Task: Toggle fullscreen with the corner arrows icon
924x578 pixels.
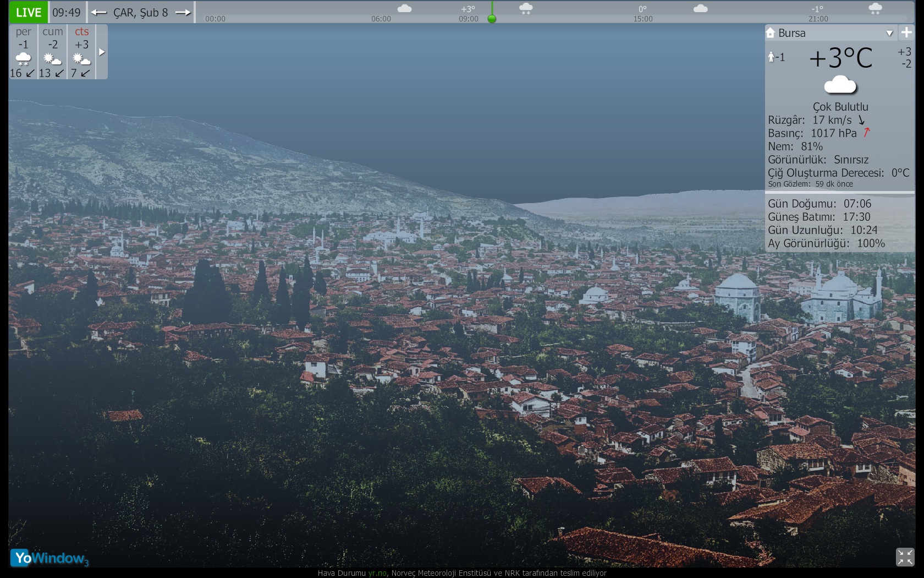Action: (905, 557)
